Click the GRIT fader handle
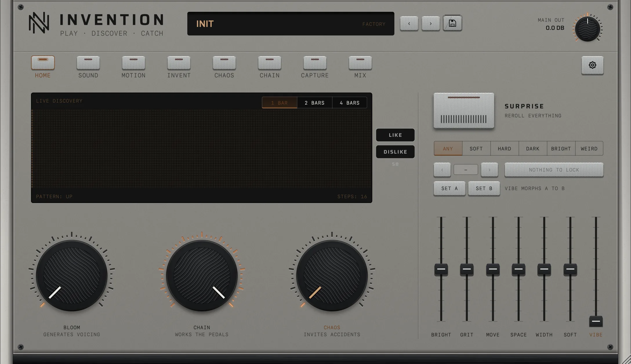The image size is (631, 364). (x=467, y=270)
